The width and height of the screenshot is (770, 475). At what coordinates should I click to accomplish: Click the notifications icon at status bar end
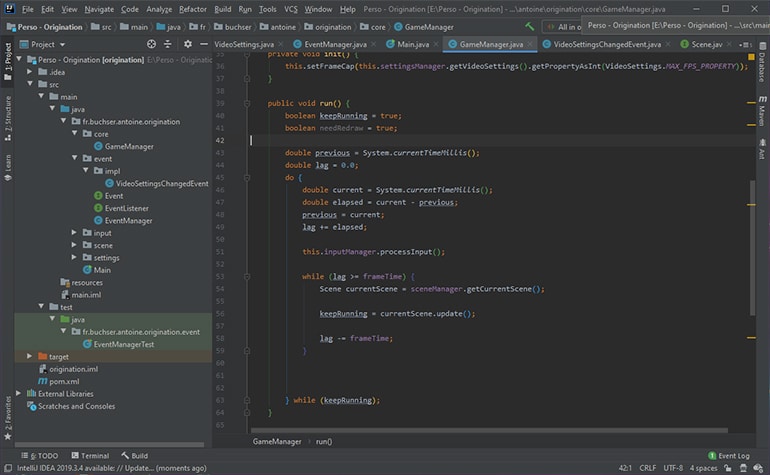[x=759, y=468]
